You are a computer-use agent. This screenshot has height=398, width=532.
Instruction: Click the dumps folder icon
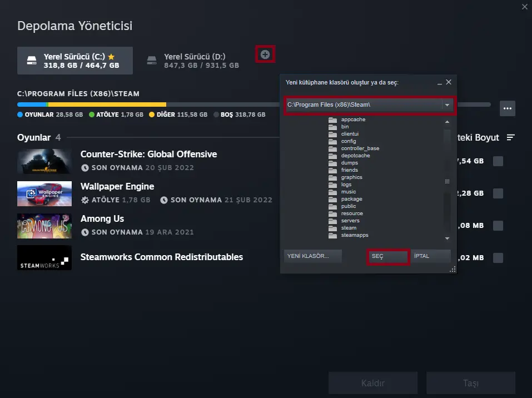(x=332, y=163)
